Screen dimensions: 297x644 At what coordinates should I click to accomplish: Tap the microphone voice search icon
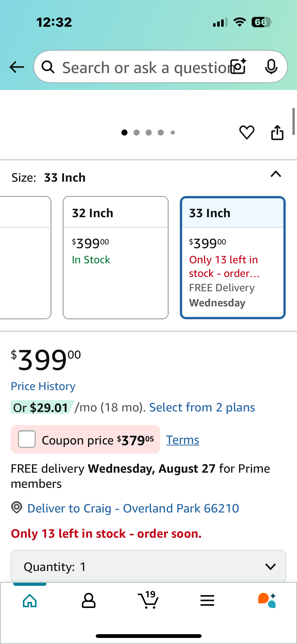coord(271,67)
